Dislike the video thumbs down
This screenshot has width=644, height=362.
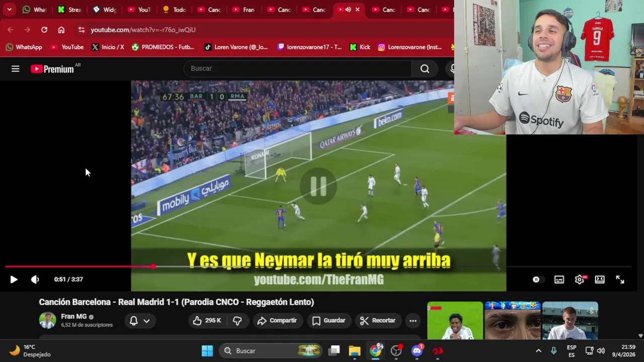237,320
